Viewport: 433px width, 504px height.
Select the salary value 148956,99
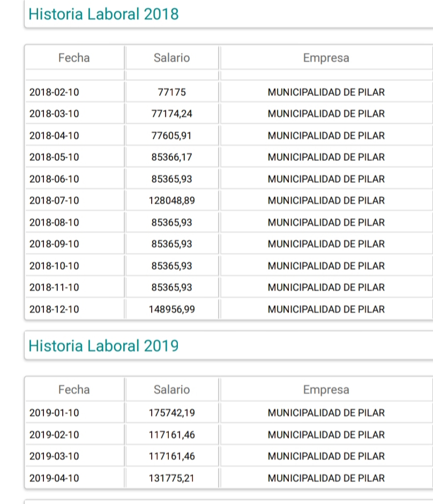[171, 309]
